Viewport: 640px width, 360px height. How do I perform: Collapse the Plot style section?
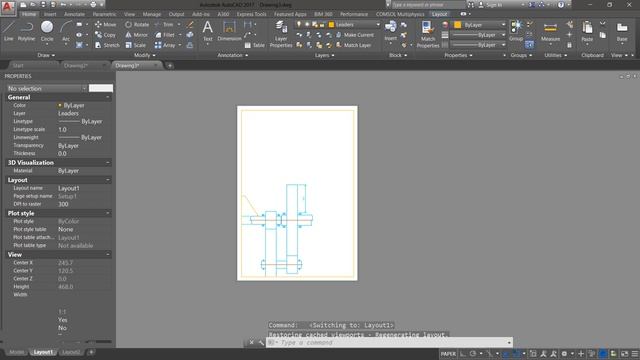[108, 213]
